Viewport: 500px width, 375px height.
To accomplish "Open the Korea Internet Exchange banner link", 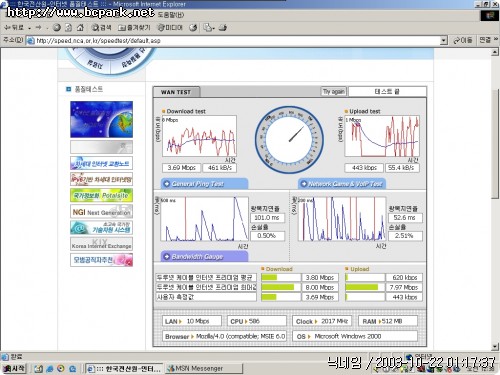I will point(101,244).
